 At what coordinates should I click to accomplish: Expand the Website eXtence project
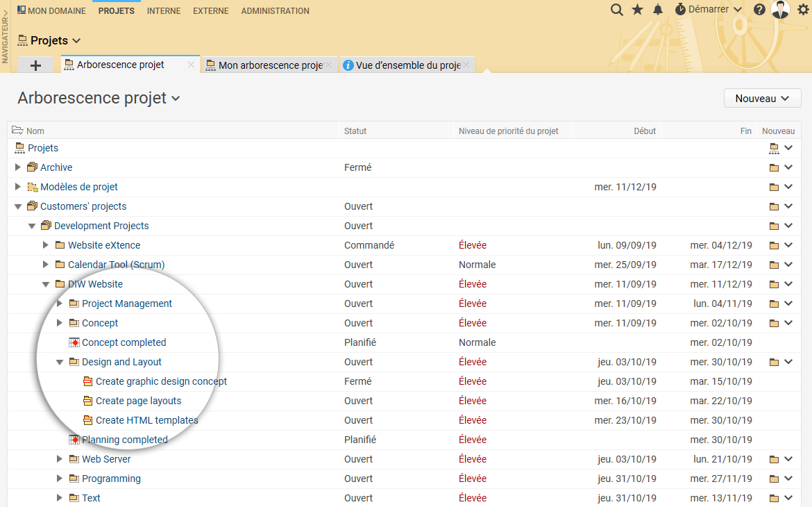coord(46,245)
